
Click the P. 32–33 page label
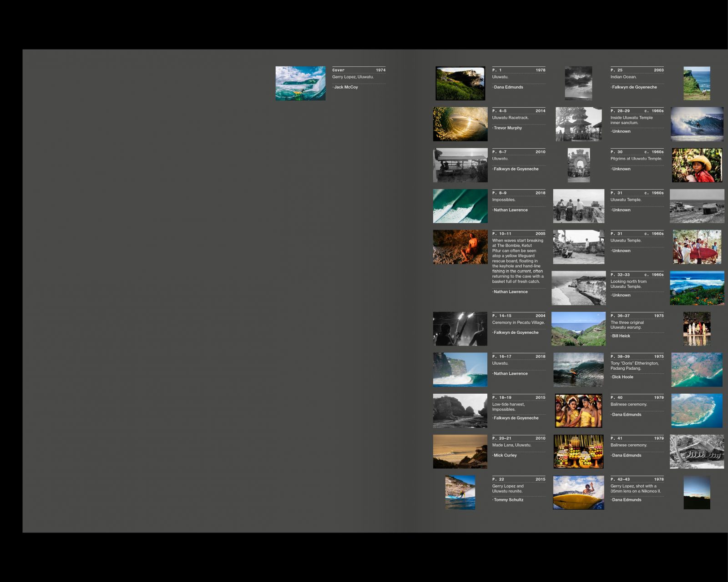coord(620,275)
